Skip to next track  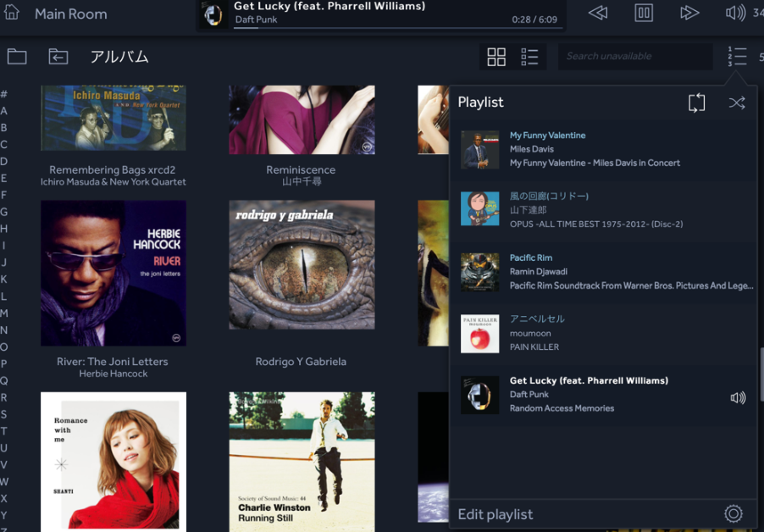point(689,13)
